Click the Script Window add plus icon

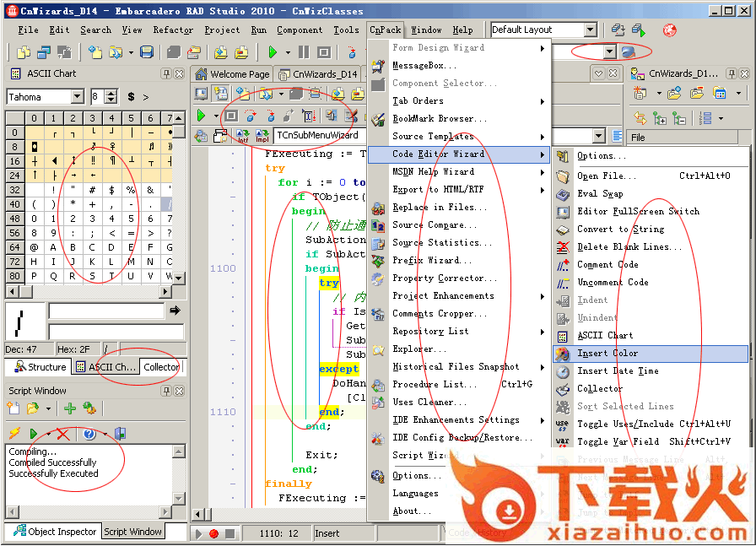(70, 409)
